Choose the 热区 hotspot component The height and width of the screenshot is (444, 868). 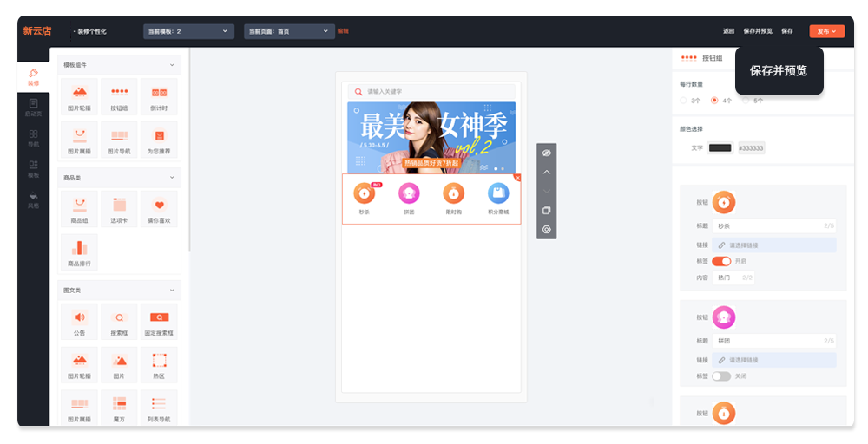[x=160, y=365]
